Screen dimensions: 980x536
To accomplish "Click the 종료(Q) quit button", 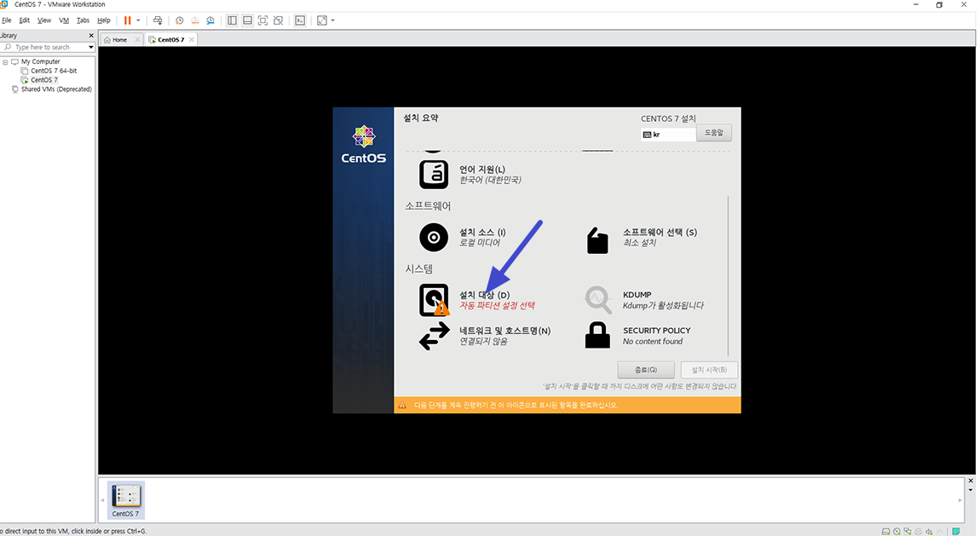I will pyautogui.click(x=646, y=370).
